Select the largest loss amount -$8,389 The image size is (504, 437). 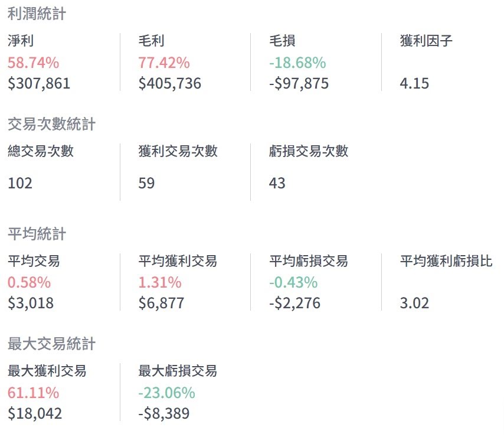(163, 413)
